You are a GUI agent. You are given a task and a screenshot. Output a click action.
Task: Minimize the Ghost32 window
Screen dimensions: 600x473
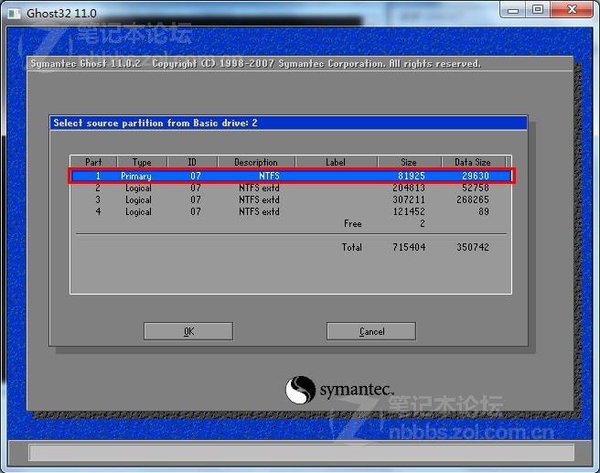pos(517,9)
